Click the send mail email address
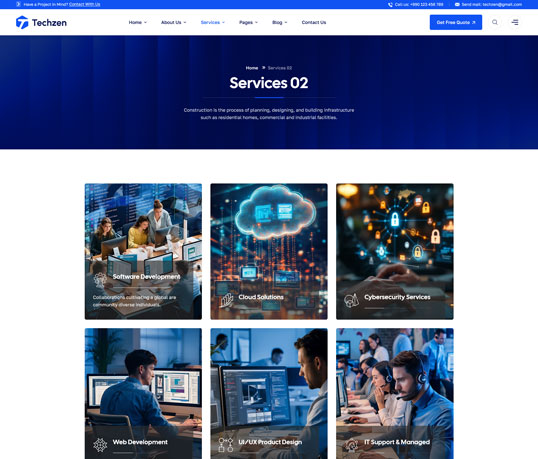 point(502,4)
